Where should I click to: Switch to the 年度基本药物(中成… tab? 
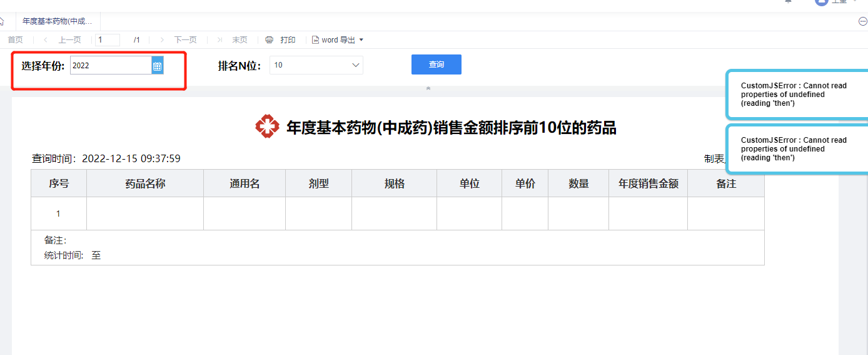click(x=58, y=21)
